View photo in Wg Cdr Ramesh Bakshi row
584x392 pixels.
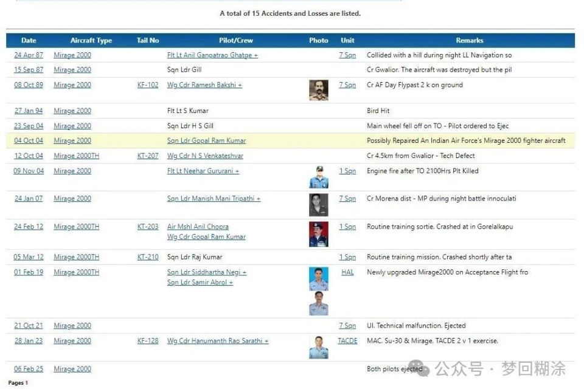tap(319, 90)
